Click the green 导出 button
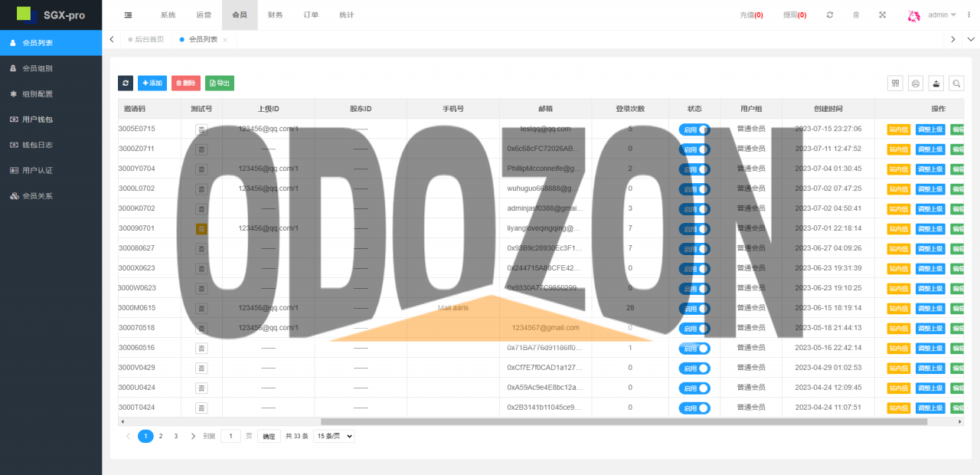980x475 pixels. [220, 83]
